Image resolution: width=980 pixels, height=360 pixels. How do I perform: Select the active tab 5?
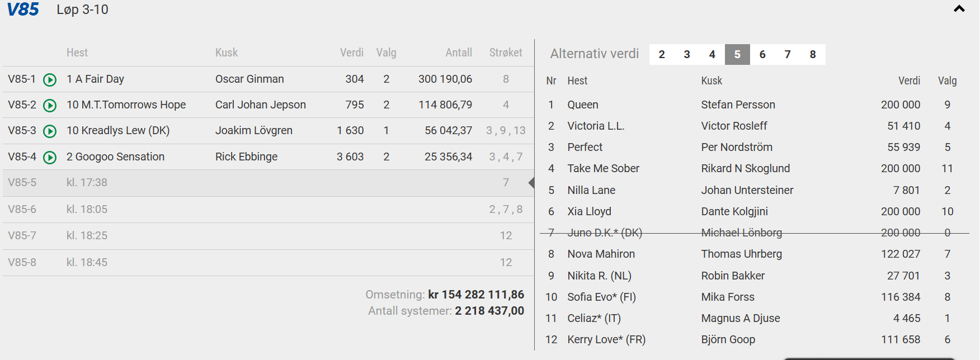click(x=737, y=54)
